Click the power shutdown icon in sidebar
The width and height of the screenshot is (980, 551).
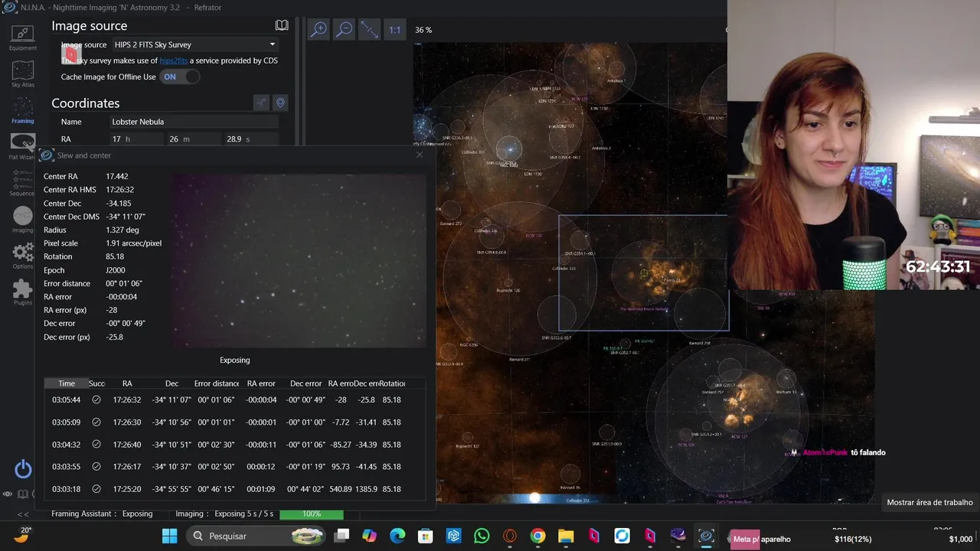click(23, 469)
